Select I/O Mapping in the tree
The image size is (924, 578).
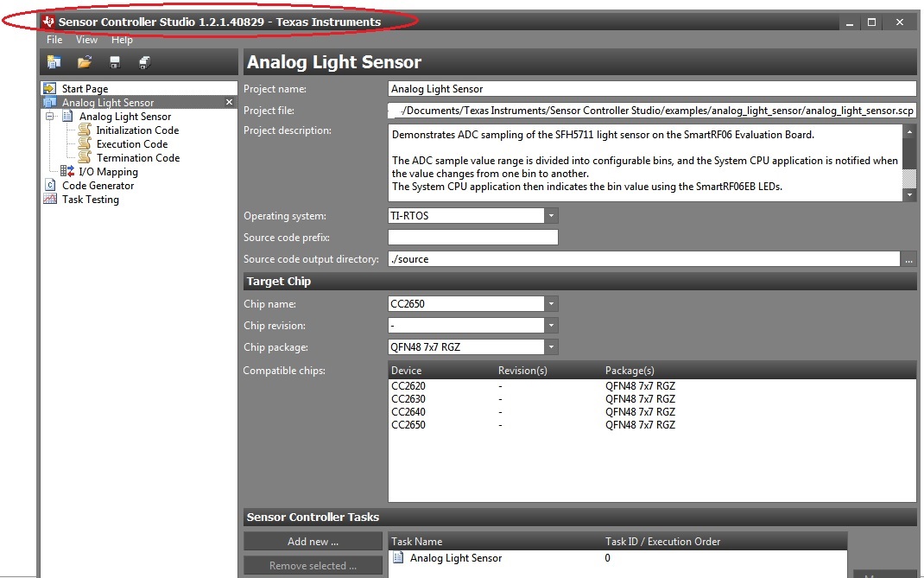pyautogui.click(x=108, y=172)
